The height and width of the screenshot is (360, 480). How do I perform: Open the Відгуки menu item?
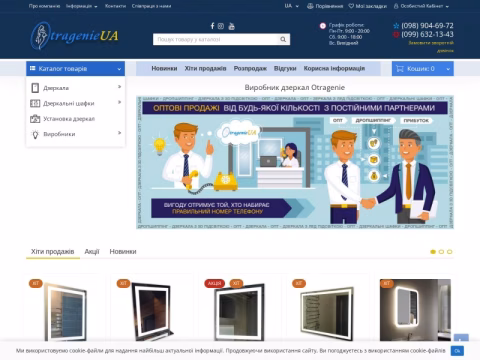coord(285,68)
